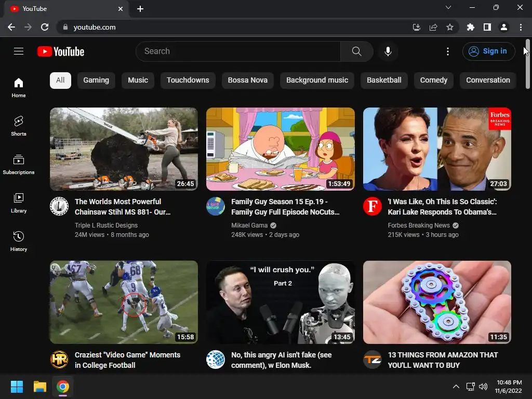This screenshot has width=532, height=399.
Task: Play the Kari Lake and Obama thumbnail
Action: (x=437, y=149)
